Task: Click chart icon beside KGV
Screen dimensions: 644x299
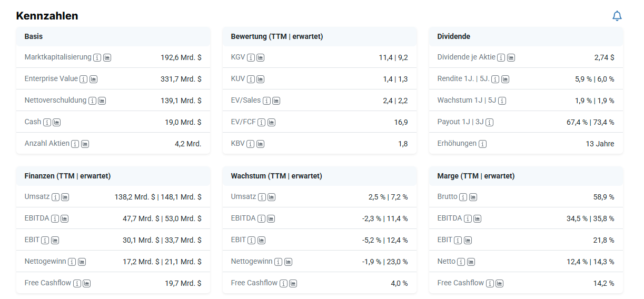Action: [260, 57]
